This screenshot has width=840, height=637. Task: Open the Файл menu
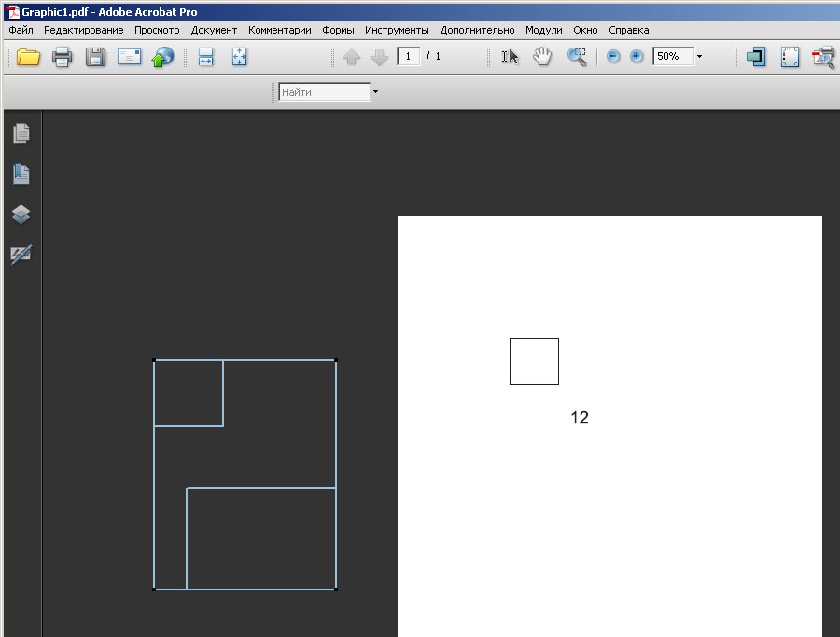tap(21, 30)
